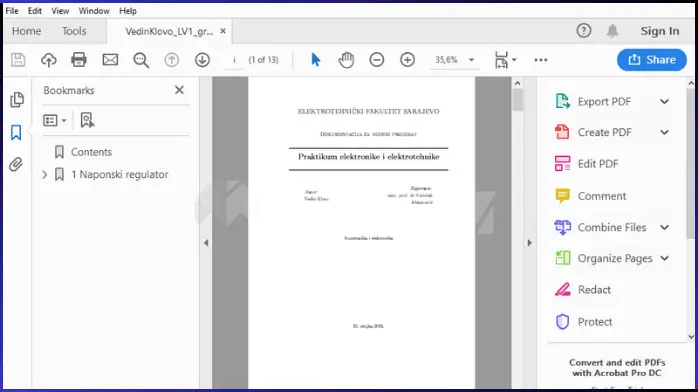Switch to the Tools tab
Viewport: 698px width, 392px height.
pos(74,31)
